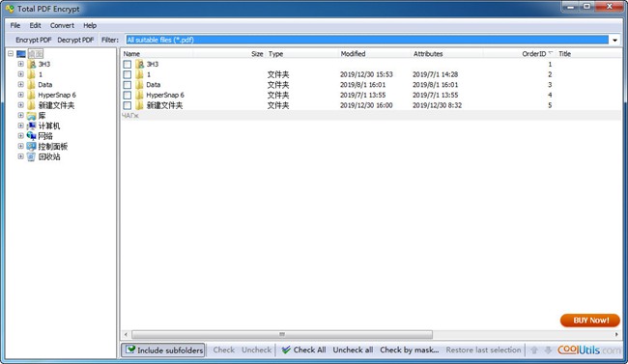This screenshot has height=364, width=628.
Task: Expand the 新建文件夹 tree node
Action: click(x=21, y=105)
